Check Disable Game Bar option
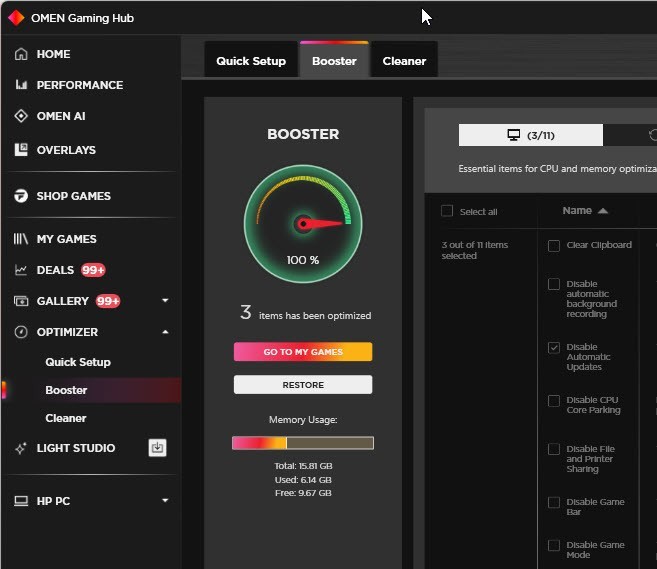This screenshot has height=569, width=657. (554, 502)
